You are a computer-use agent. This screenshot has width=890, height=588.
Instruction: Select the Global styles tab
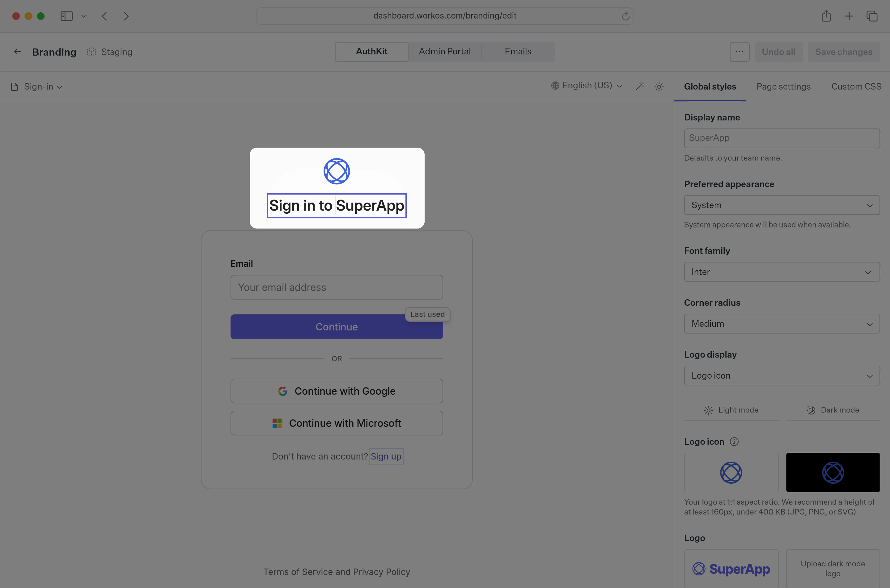click(x=710, y=86)
